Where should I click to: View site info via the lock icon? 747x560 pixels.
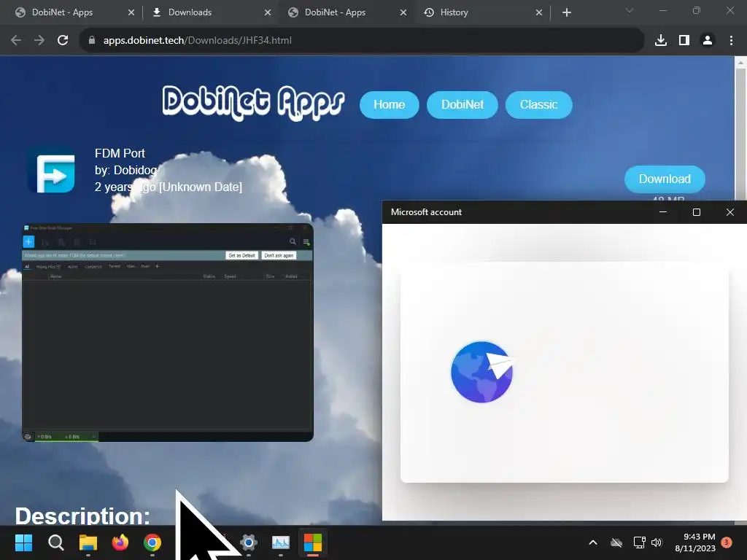pos(92,41)
